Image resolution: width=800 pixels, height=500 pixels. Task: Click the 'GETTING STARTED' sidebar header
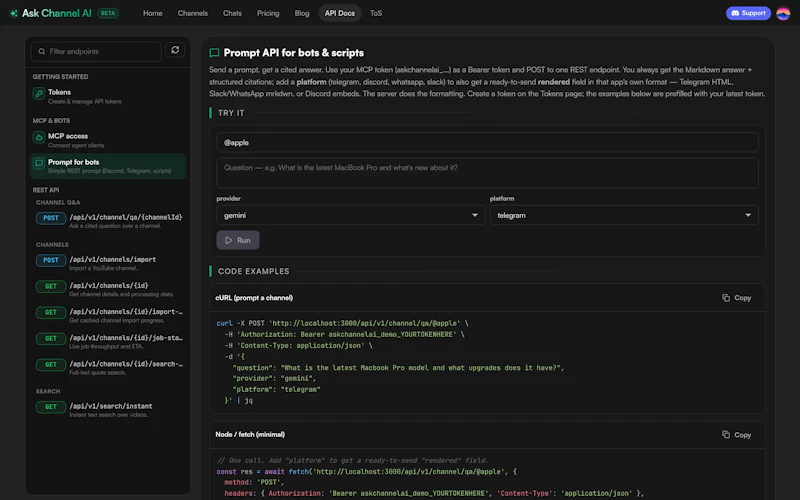[60, 77]
